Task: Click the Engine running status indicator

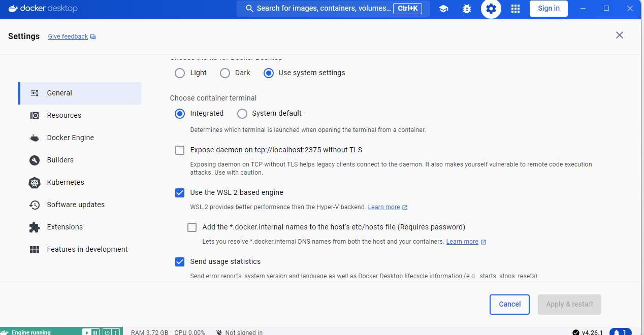Action: coord(31,332)
